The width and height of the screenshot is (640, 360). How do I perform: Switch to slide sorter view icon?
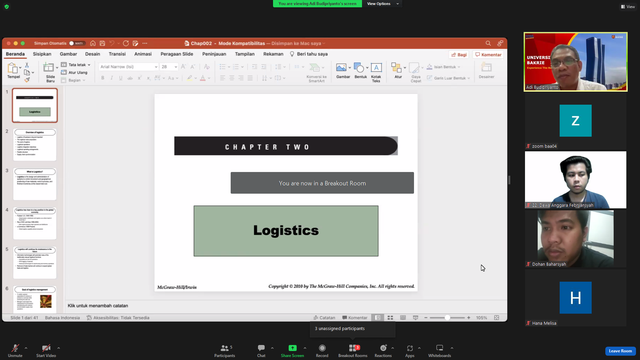point(390,318)
